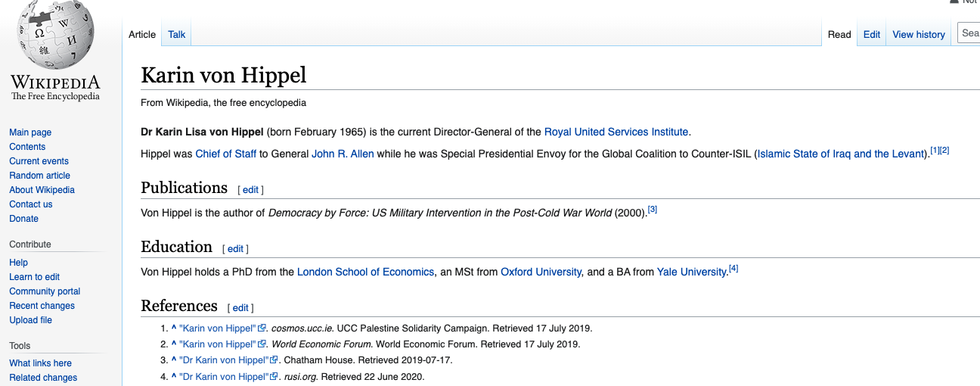Click the "Tools" sidebar heading
This screenshot has width=980, height=386.
pos(20,346)
